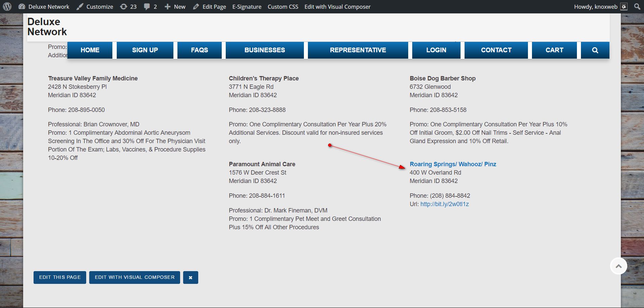Click the Deluxe Network admin bar text

[49, 7]
